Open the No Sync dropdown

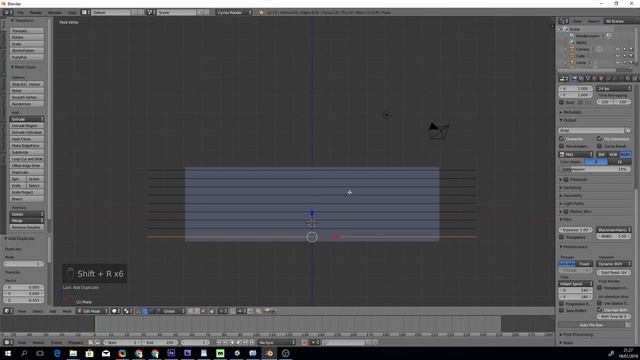[277, 342]
